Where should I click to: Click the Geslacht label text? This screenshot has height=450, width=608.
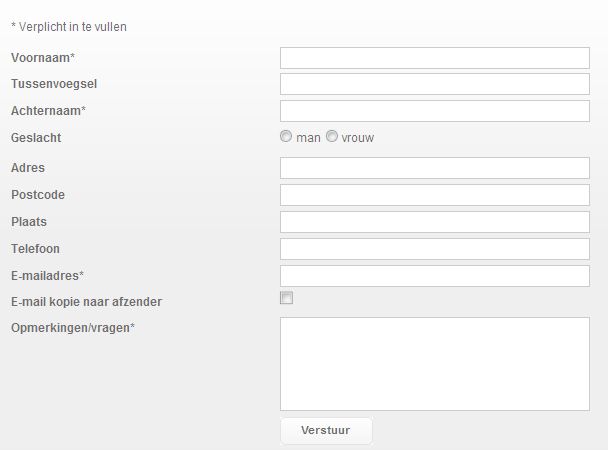click(x=36, y=138)
